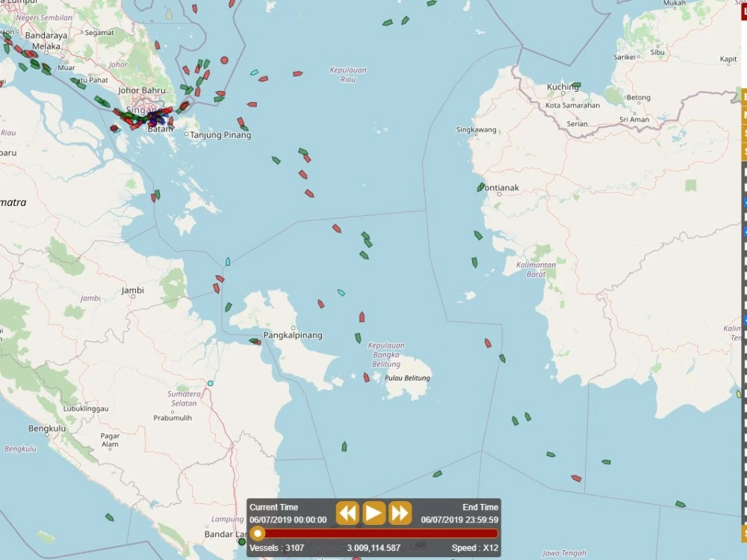Select green circle marker at Bandar Lampung
Image resolution: width=747 pixels, height=560 pixels.
(x=241, y=541)
